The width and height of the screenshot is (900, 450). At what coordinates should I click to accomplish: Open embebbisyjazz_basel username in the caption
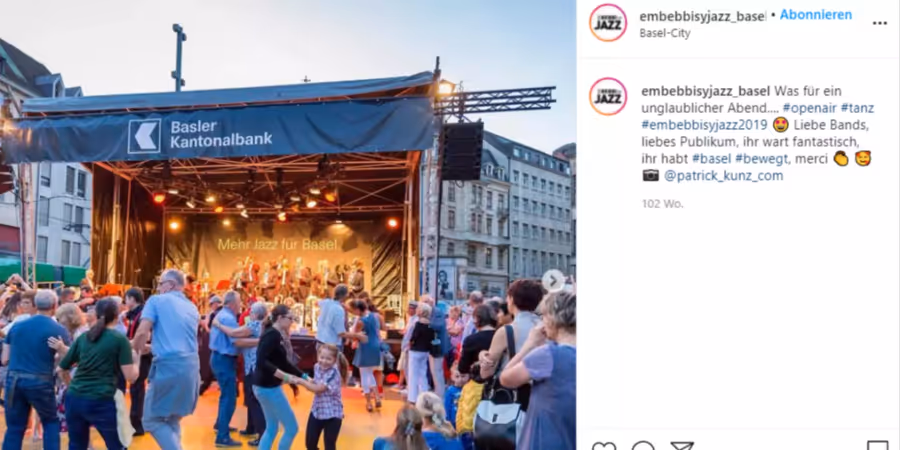pos(705,91)
